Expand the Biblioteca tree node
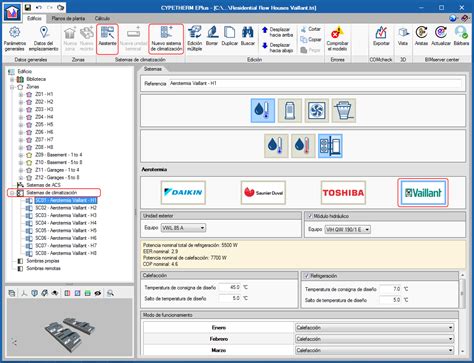The height and width of the screenshot is (363, 474). (x=12, y=79)
